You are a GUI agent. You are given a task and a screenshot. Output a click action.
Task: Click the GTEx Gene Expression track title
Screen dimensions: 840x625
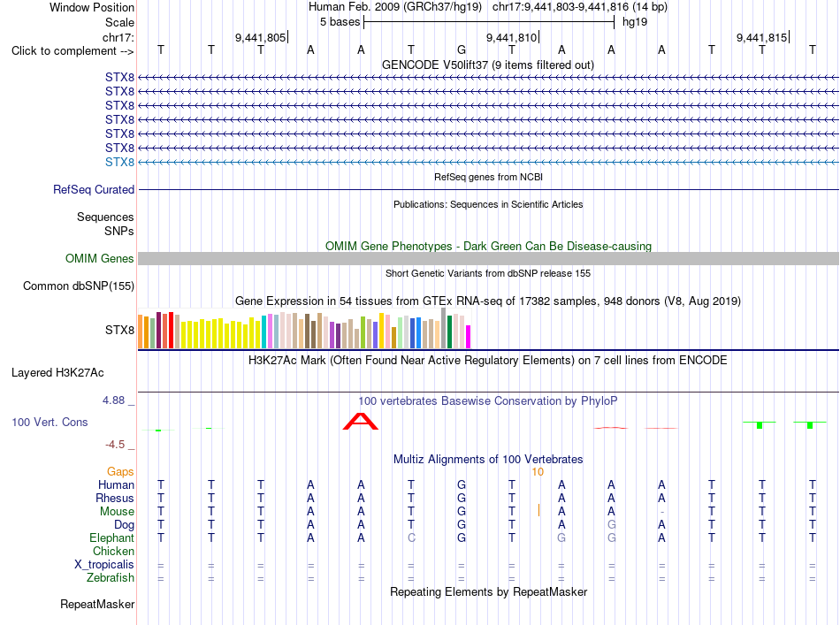point(488,301)
